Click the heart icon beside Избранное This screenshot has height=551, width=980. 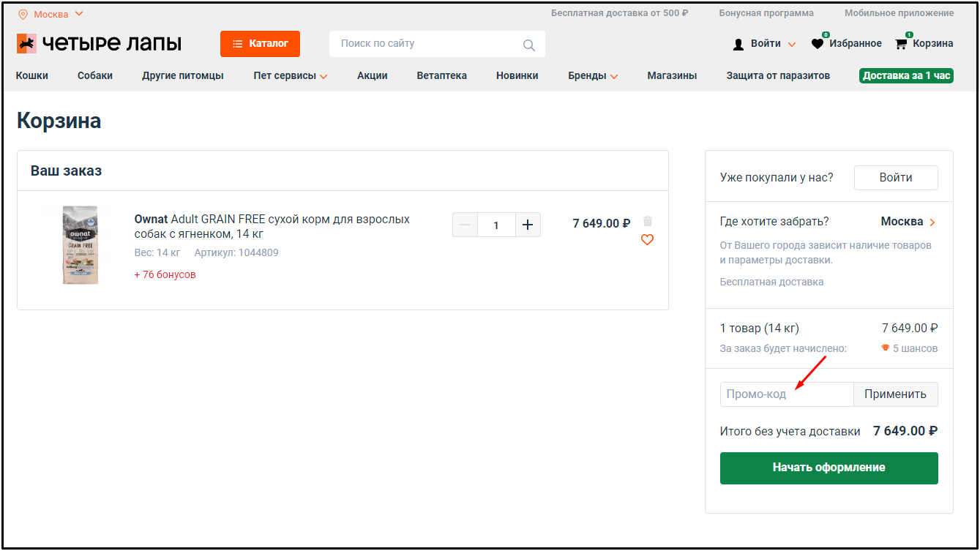(x=818, y=44)
